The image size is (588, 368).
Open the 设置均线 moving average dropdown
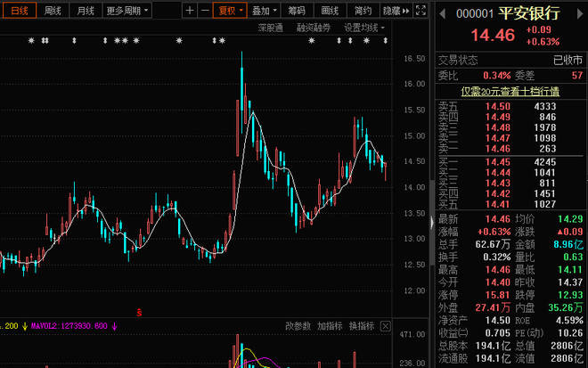[x=364, y=28]
